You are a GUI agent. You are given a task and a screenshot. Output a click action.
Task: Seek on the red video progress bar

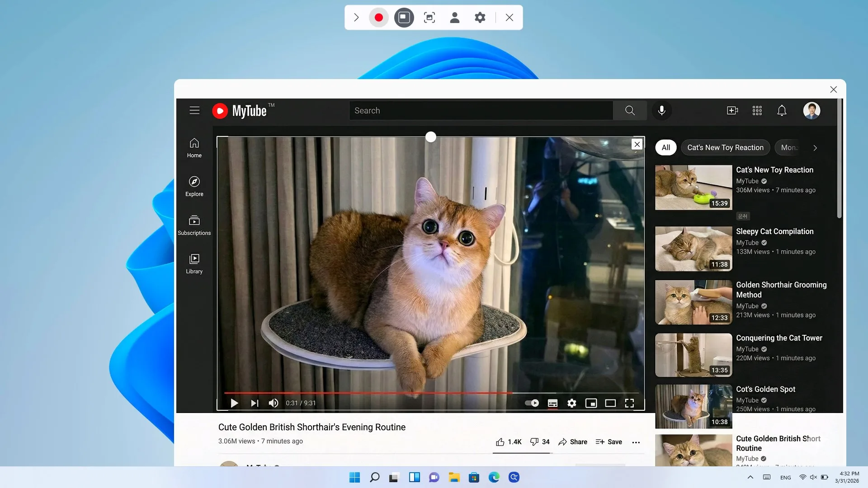(432, 393)
